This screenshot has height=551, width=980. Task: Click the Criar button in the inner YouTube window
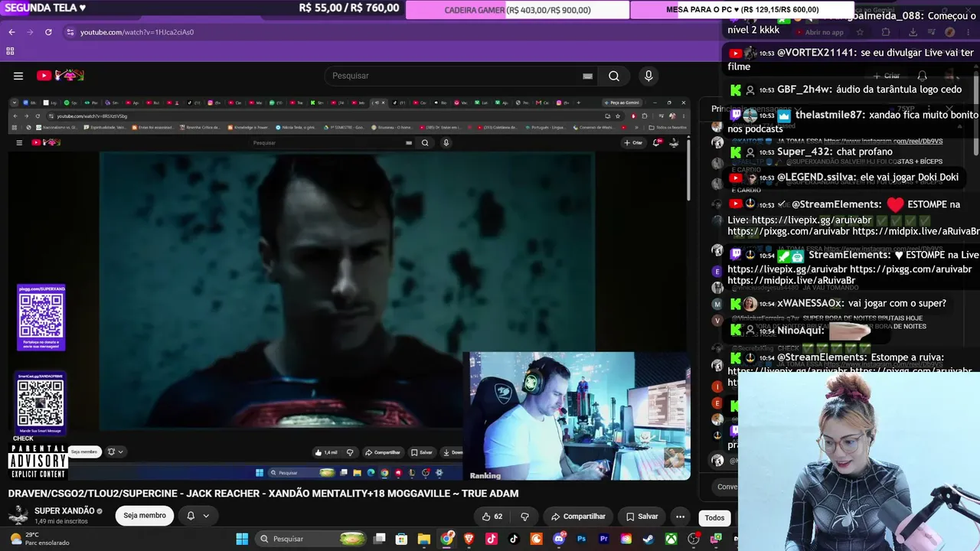coord(633,142)
